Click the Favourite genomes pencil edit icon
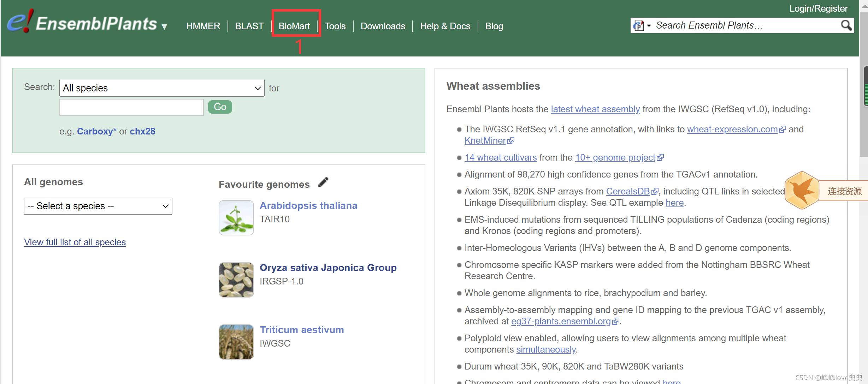This screenshot has height=384, width=868. 323,182
